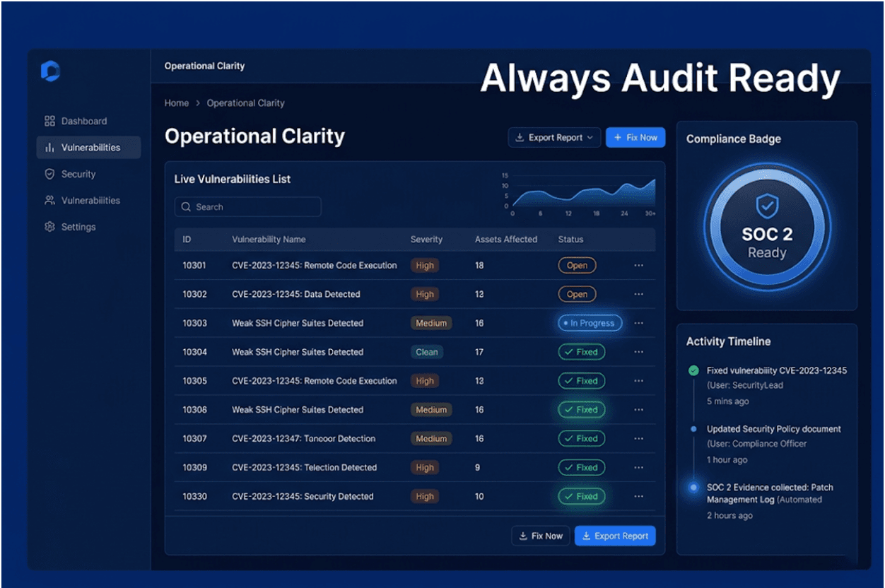Click the Dashboard grid icon

coord(49,121)
